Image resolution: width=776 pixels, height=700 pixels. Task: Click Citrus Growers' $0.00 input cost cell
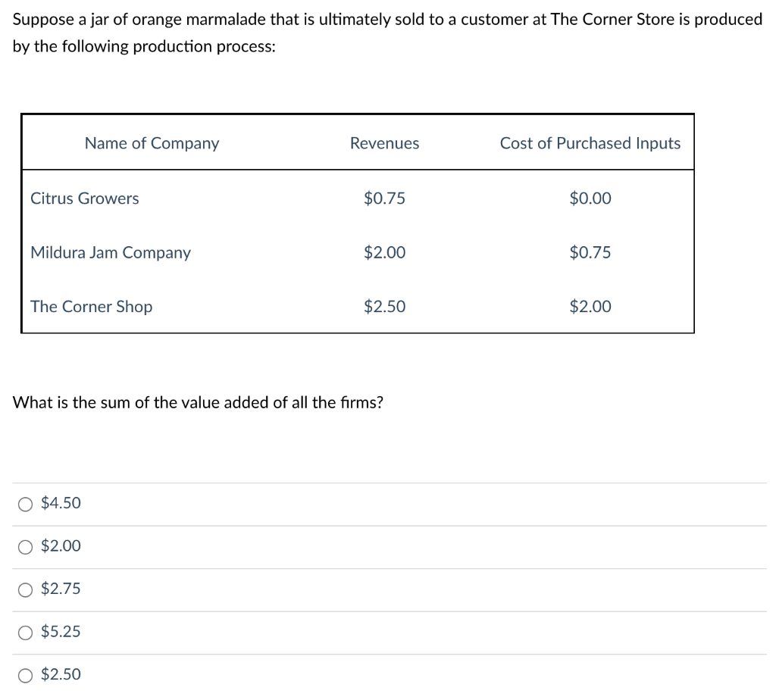[x=590, y=198]
